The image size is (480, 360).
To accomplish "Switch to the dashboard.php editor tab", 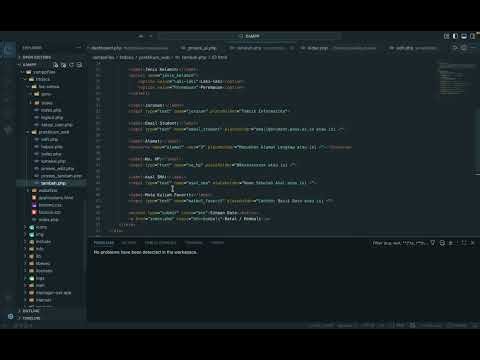I will click(x=130, y=48).
